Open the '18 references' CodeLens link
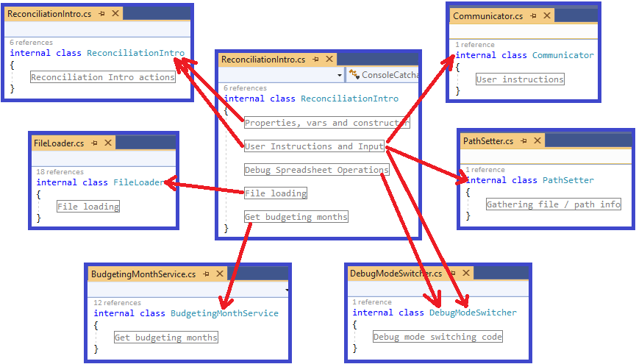 click(x=60, y=171)
